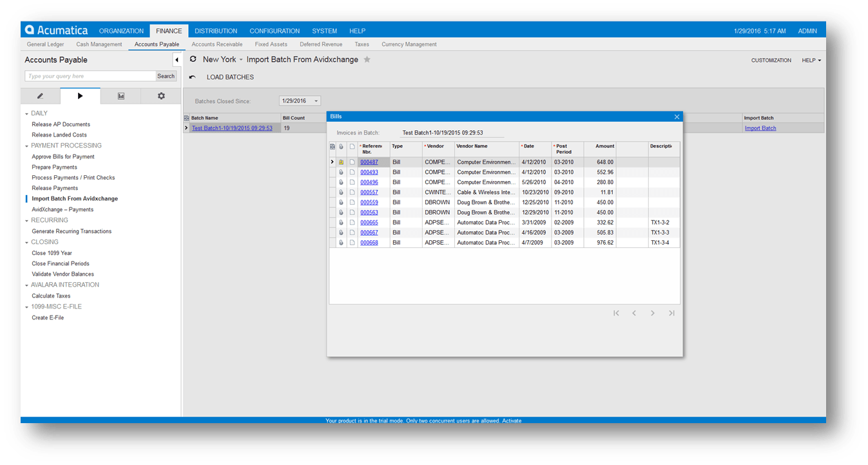The width and height of the screenshot is (868, 465).
Task: Open the play arrow processing tab
Action: (x=80, y=96)
